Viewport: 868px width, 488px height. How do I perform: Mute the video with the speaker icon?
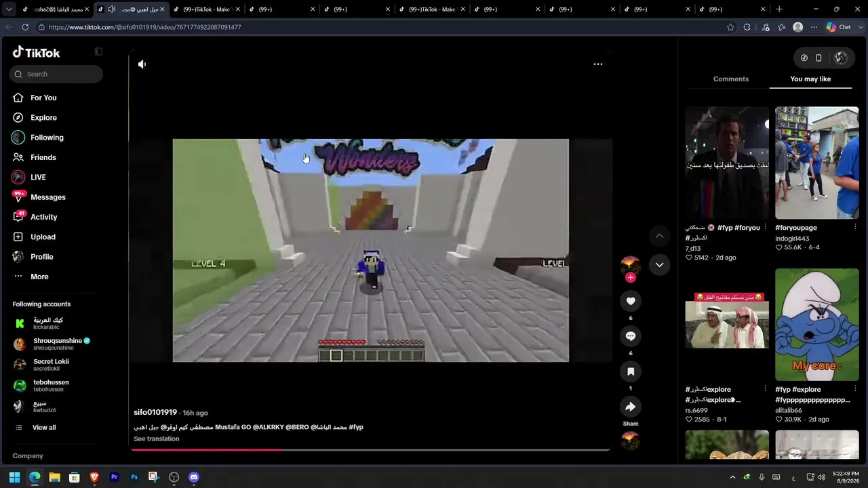[142, 64]
